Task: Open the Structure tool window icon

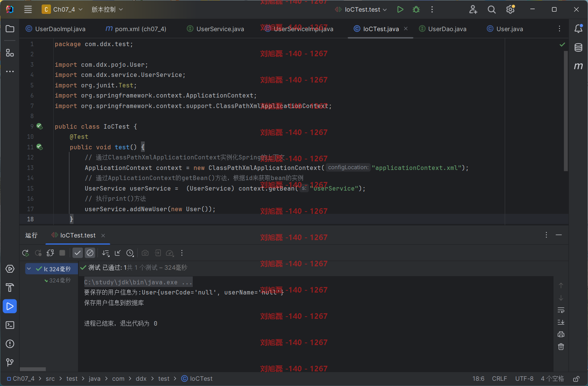Action: point(10,53)
